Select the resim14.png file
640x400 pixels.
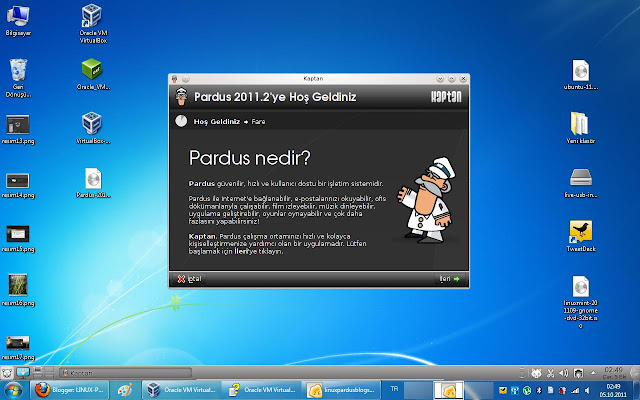18,185
